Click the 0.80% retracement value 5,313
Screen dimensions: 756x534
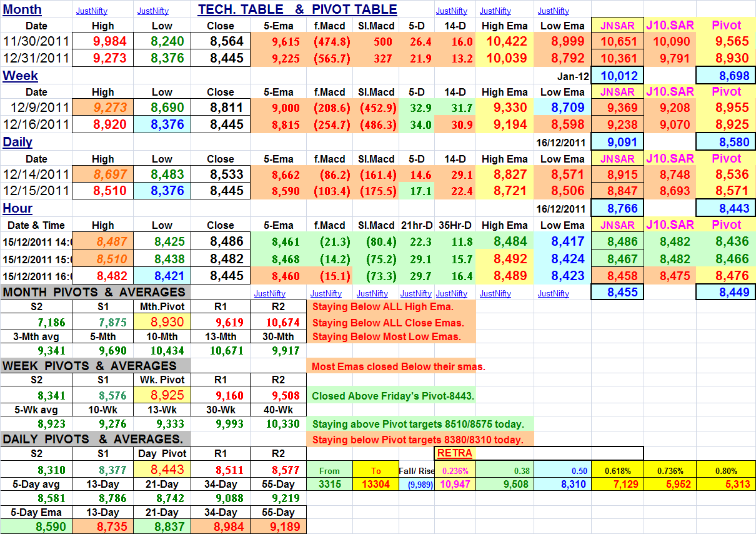pyautogui.click(x=726, y=484)
